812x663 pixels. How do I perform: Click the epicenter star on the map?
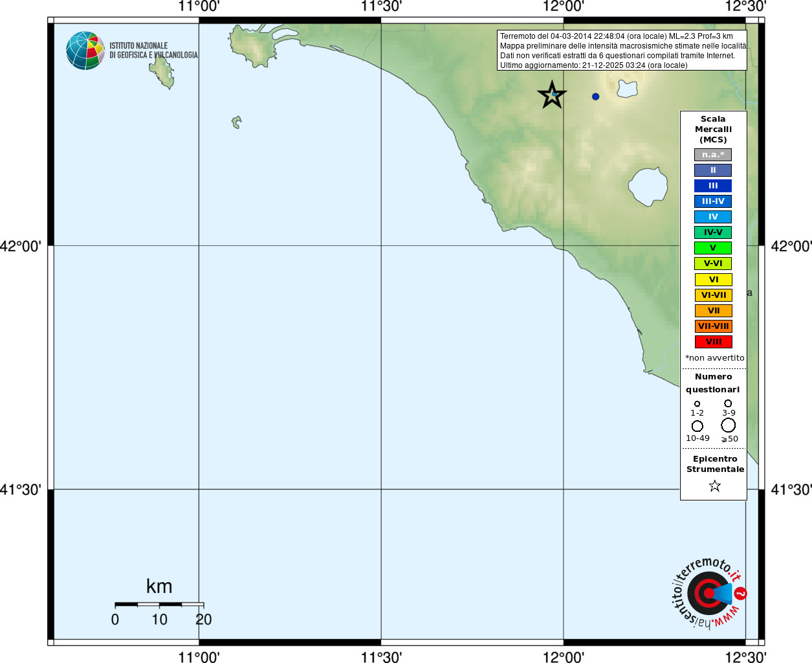click(x=552, y=95)
